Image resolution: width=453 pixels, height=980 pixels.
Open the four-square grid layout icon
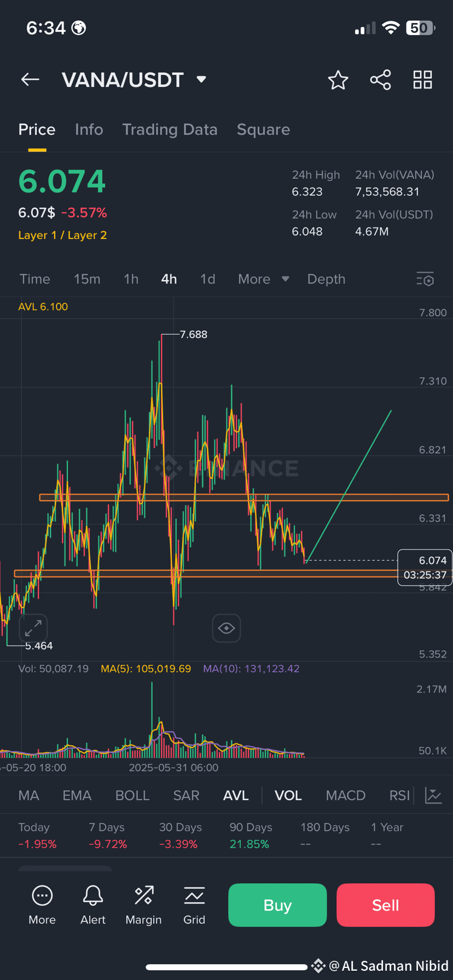tap(422, 80)
